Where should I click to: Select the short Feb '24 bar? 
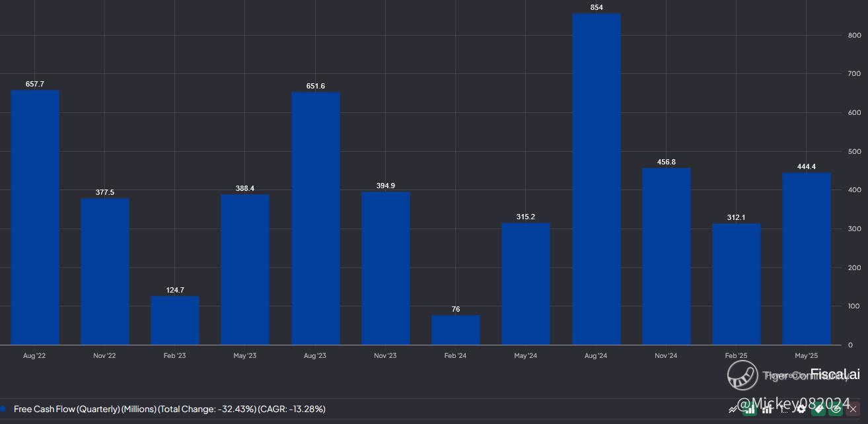pos(456,330)
